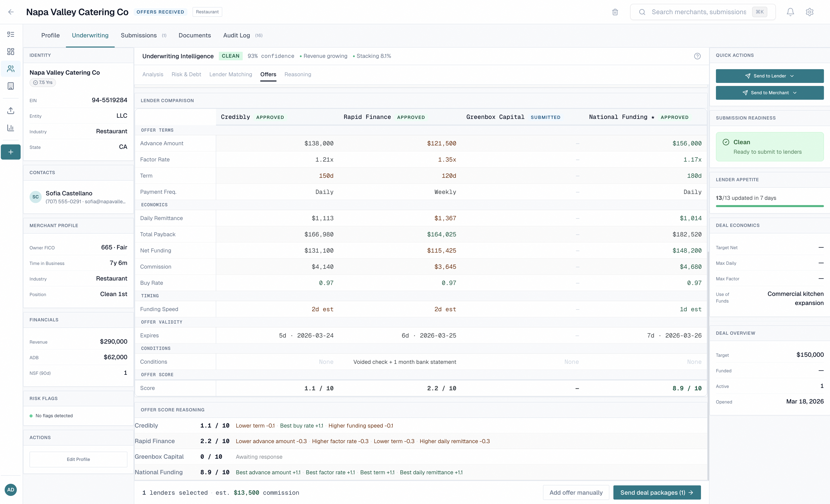This screenshot has width=830, height=504.
Task: Click the dashboard grid icon in sidebar
Action: click(11, 52)
